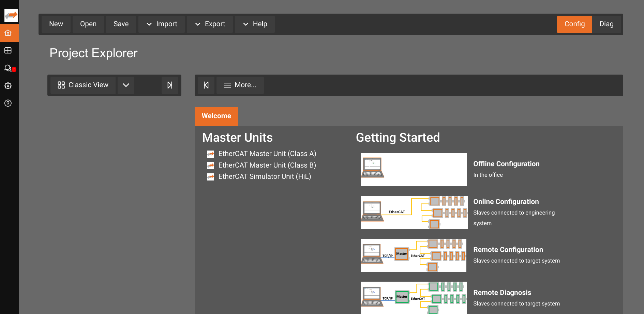Image resolution: width=644 pixels, height=314 pixels.
Task: Expand the Import dropdown
Action: pyautogui.click(x=162, y=24)
